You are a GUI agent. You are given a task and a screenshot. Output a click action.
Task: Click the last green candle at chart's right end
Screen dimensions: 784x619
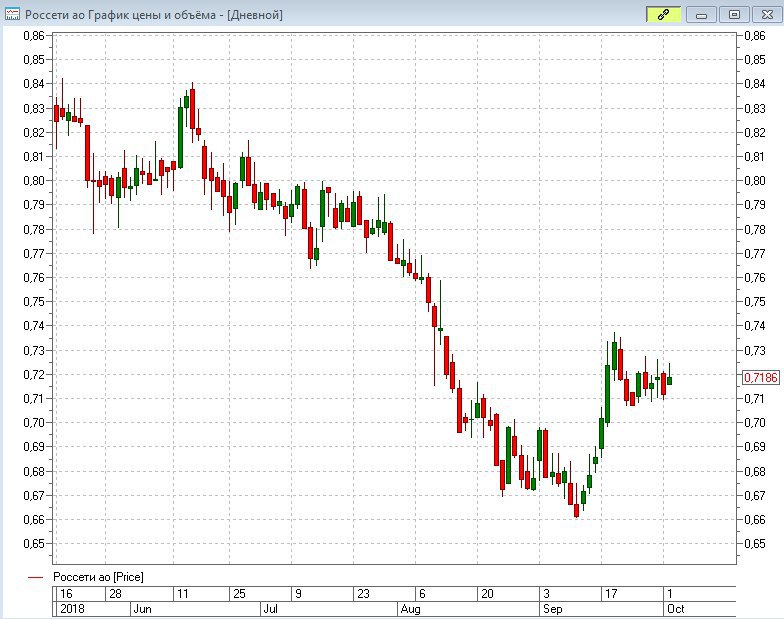point(670,380)
